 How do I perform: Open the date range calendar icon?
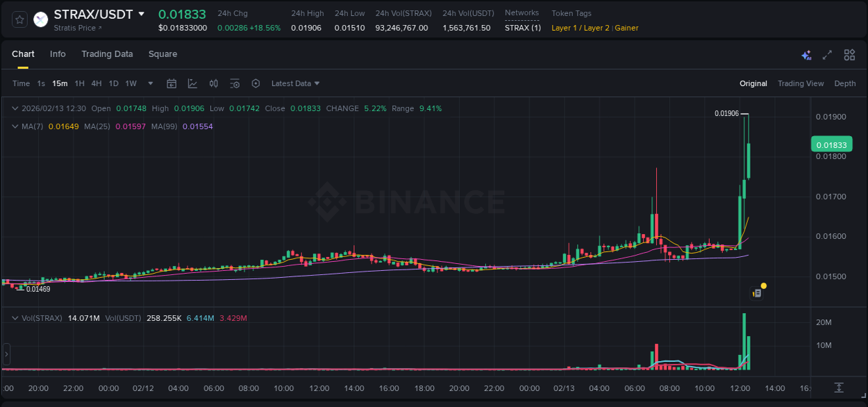coord(172,83)
